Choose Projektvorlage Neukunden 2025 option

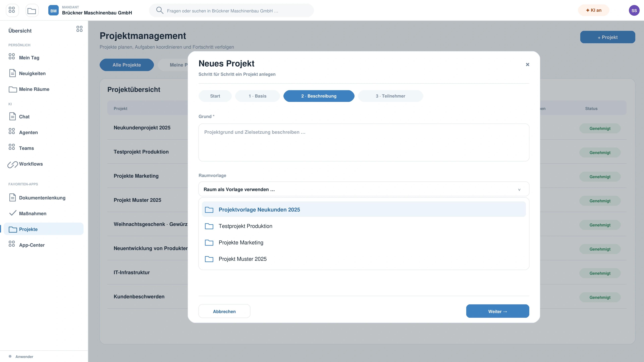[x=363, y=209]
